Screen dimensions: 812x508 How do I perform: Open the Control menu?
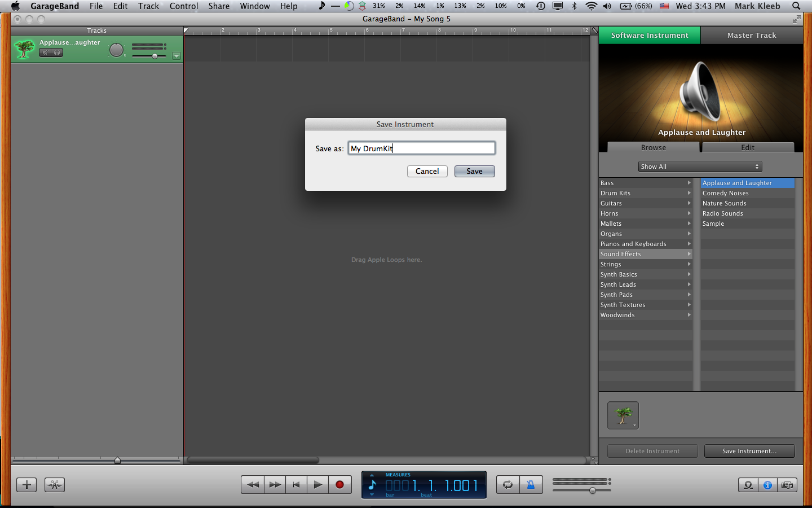point(184,6)
